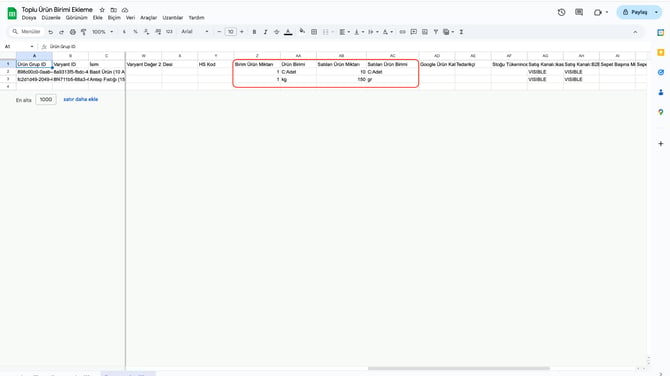Insert a link with toolbar icon
Image resolution: width=670 pixels, height=376 pixels.
[403, 32]
